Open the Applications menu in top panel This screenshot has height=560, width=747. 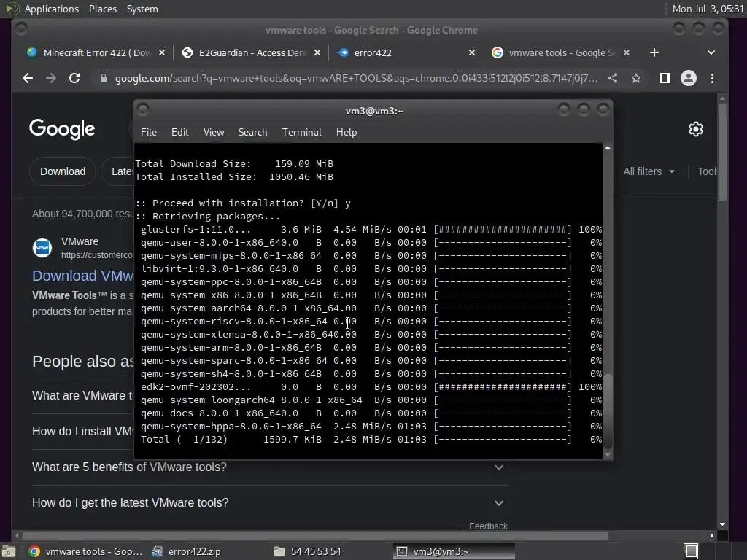tap(52, 9)
